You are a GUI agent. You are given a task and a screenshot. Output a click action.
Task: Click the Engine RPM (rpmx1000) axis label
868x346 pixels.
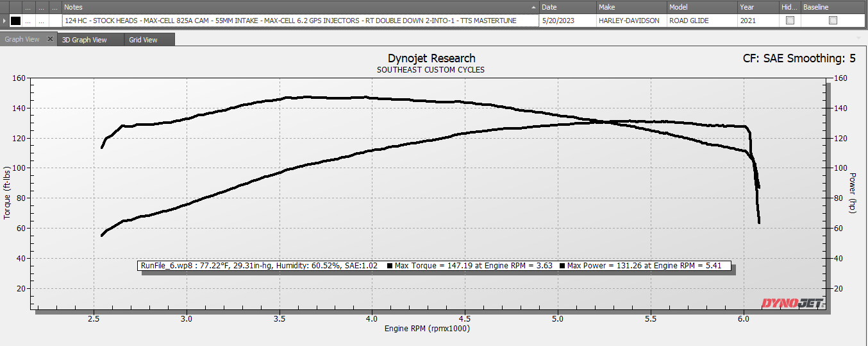click(x=428, y=329)
